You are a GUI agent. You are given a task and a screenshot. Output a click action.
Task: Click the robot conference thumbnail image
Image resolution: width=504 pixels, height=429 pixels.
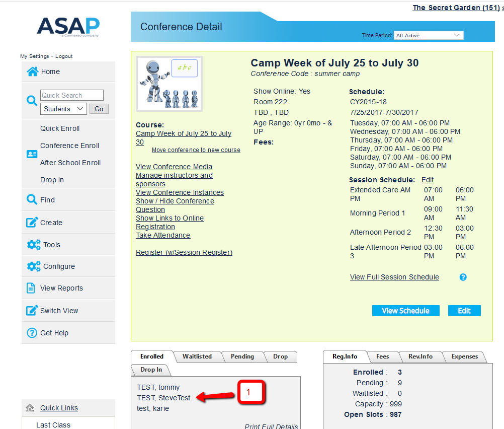pyautogui.click(x=169, y=84)
